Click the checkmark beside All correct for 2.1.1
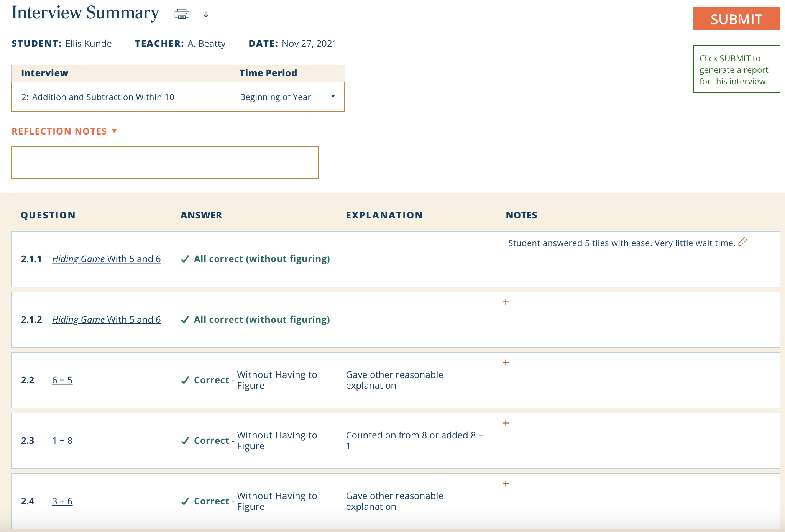The width and height of the screenshot is (785, 532). 185,259
